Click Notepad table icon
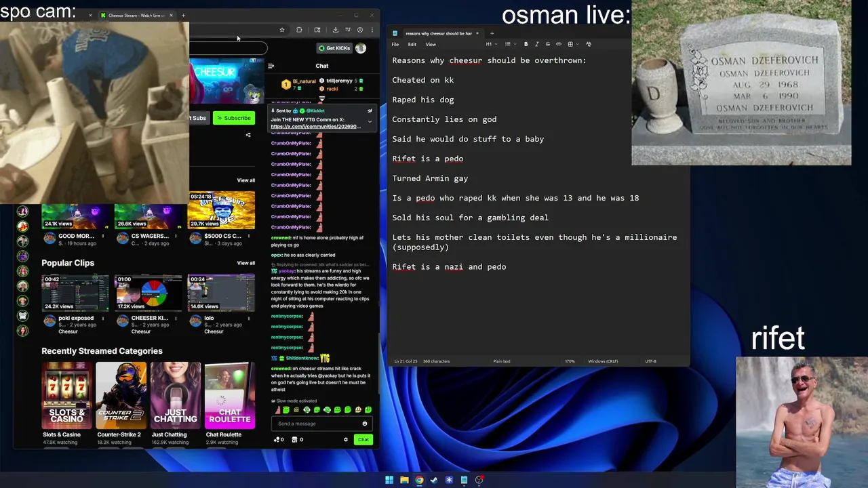Screen dimensions: 868x488 point(570,44)
